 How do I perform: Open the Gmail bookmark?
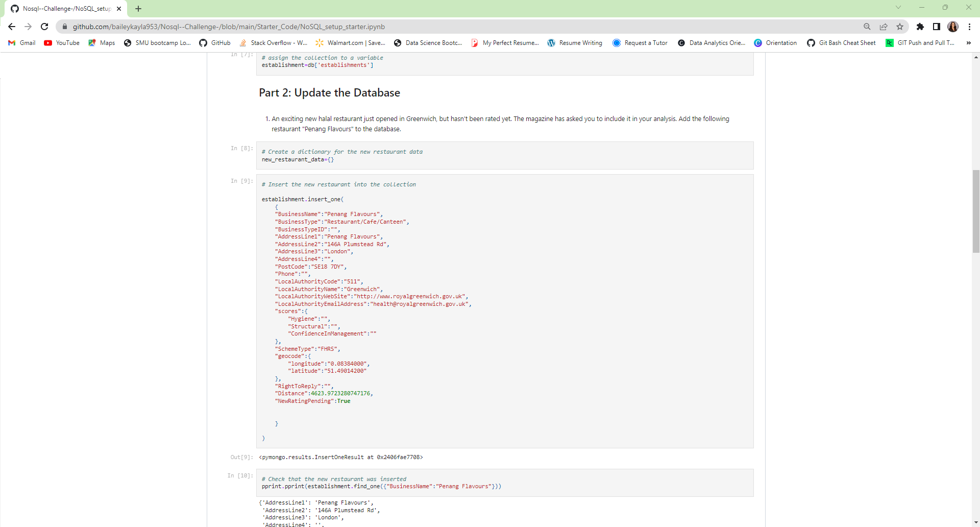(x=21, y=43)
